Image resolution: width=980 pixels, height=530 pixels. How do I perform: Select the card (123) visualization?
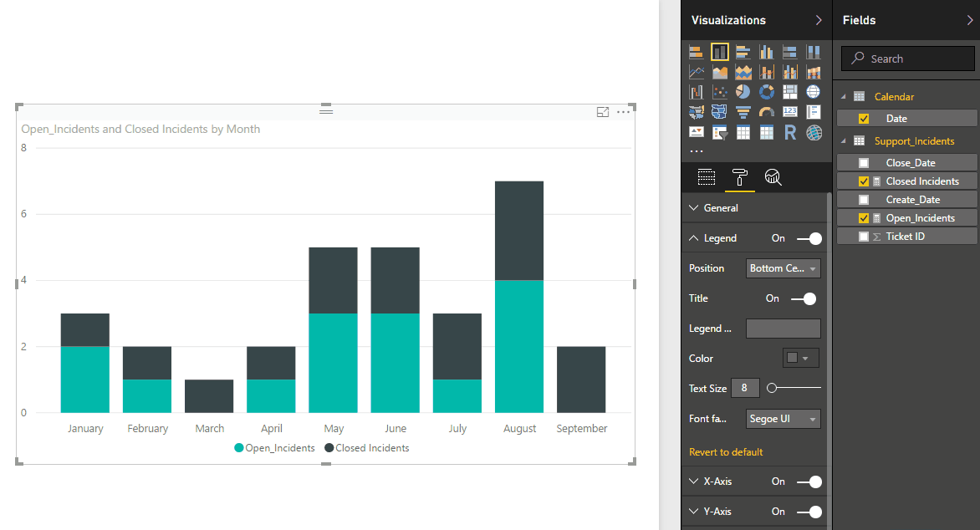tap(790, 113)
